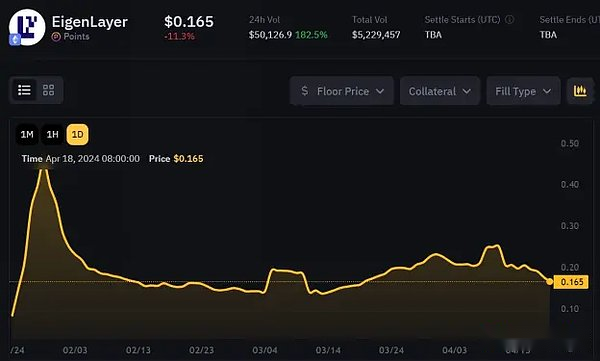
Task: Click the 0.40 price axis label
Action: coord(570,185)
